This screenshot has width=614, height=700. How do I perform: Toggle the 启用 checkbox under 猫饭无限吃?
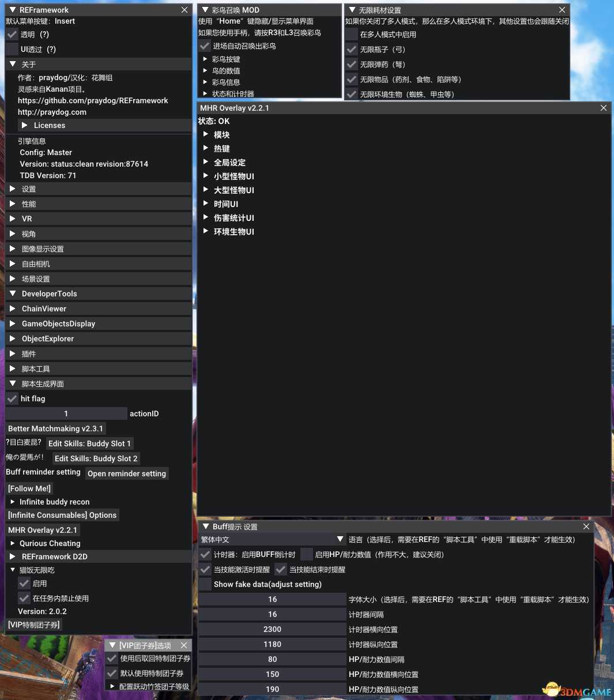[x=24, y=584]
